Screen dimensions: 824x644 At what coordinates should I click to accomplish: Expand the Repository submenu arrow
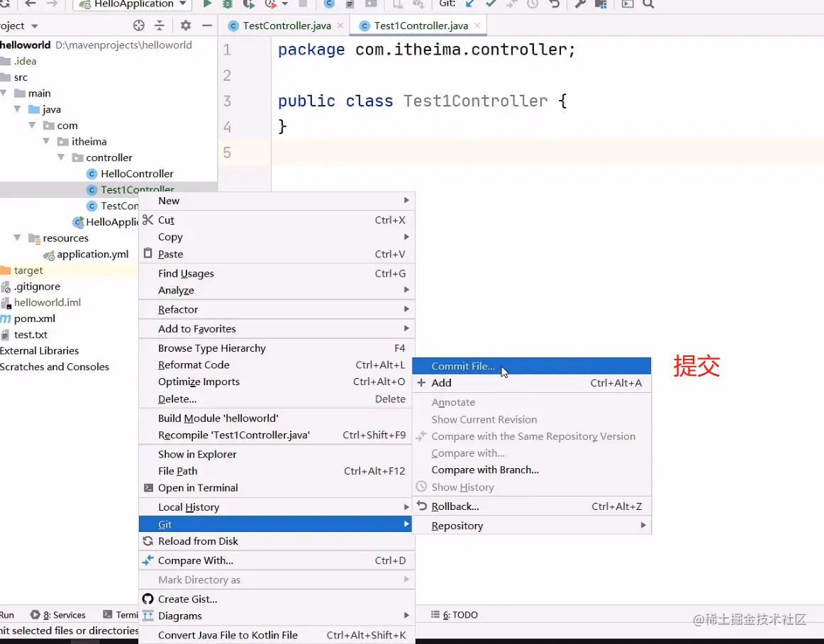point(643,525)
